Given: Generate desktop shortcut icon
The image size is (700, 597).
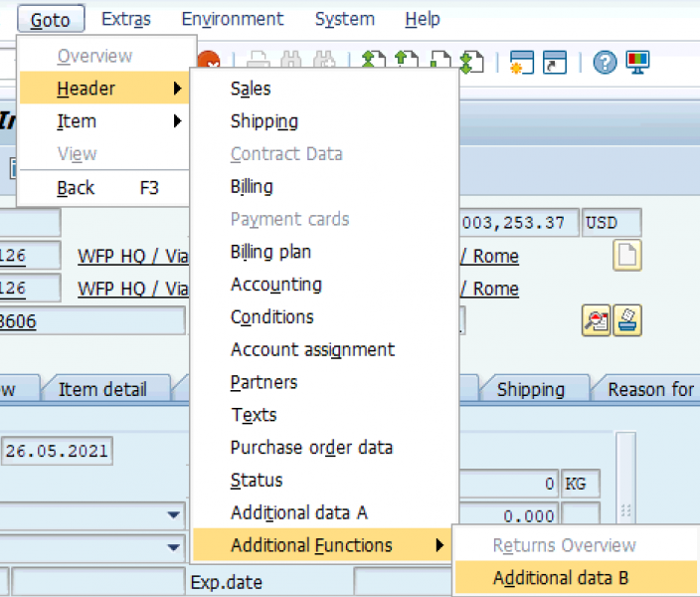Looking at the screenshot, I should 555,62.
